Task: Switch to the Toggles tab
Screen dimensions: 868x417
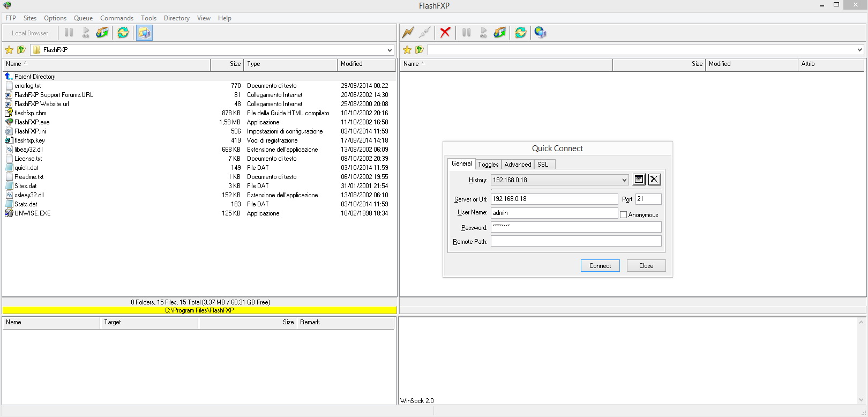Action: (x=488, y=165)
